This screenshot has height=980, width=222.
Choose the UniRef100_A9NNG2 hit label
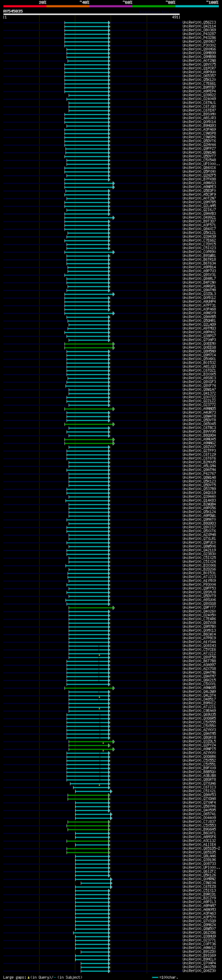(199, 443)
